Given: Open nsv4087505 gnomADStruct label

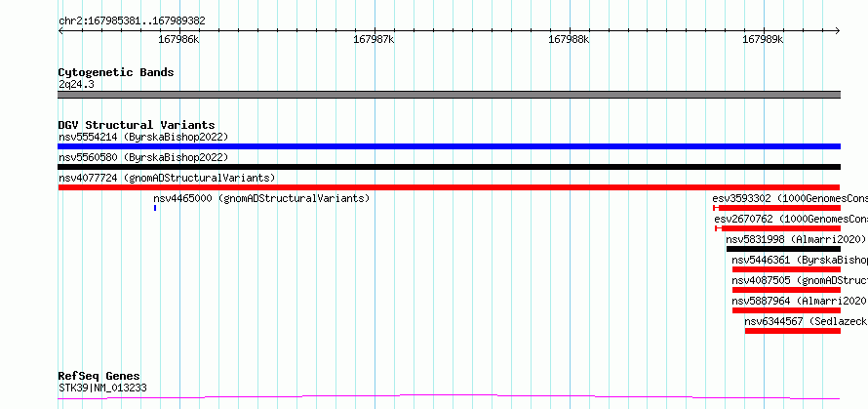Looking at the screenshot, I should click(800, 280).
